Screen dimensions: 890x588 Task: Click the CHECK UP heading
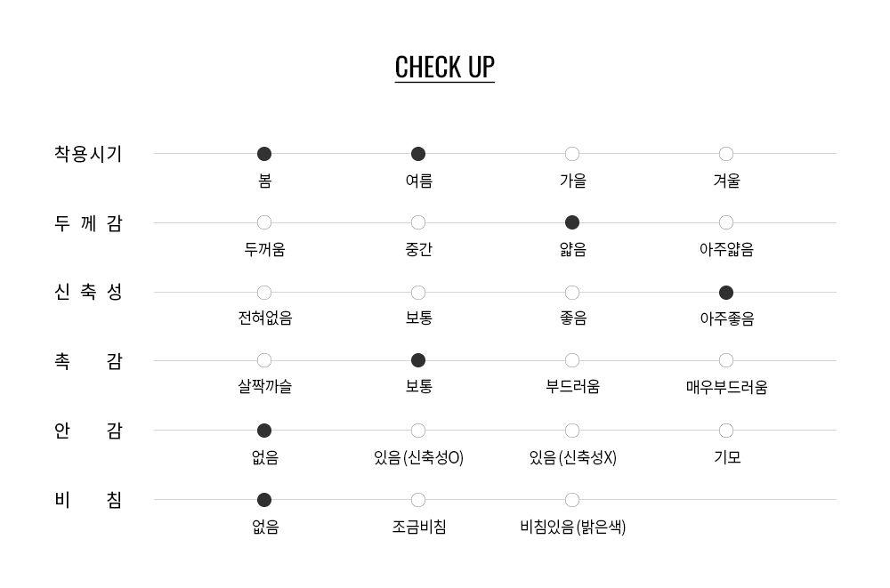[x=445, y=68]
